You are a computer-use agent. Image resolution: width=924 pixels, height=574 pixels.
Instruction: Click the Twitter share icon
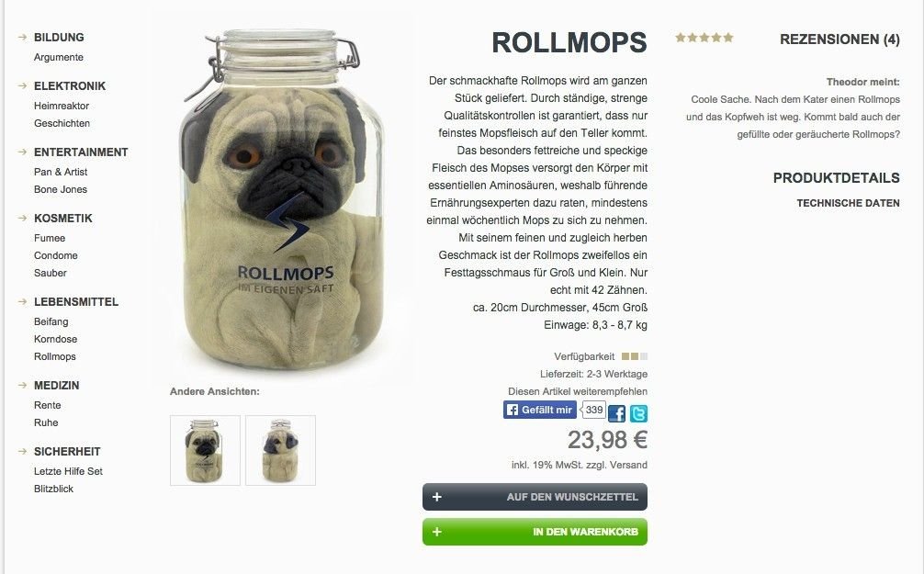coord(638,413)
